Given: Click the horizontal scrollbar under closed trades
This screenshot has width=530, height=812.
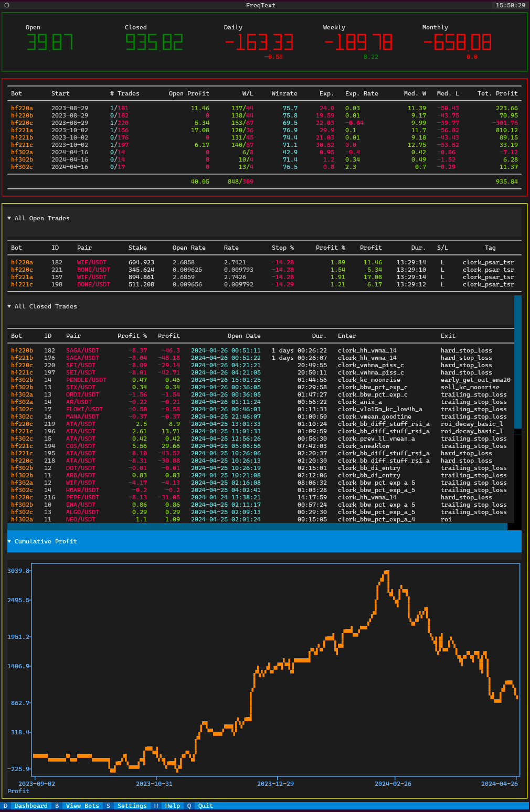Looking at the screenshot, I should coord(257,527).
